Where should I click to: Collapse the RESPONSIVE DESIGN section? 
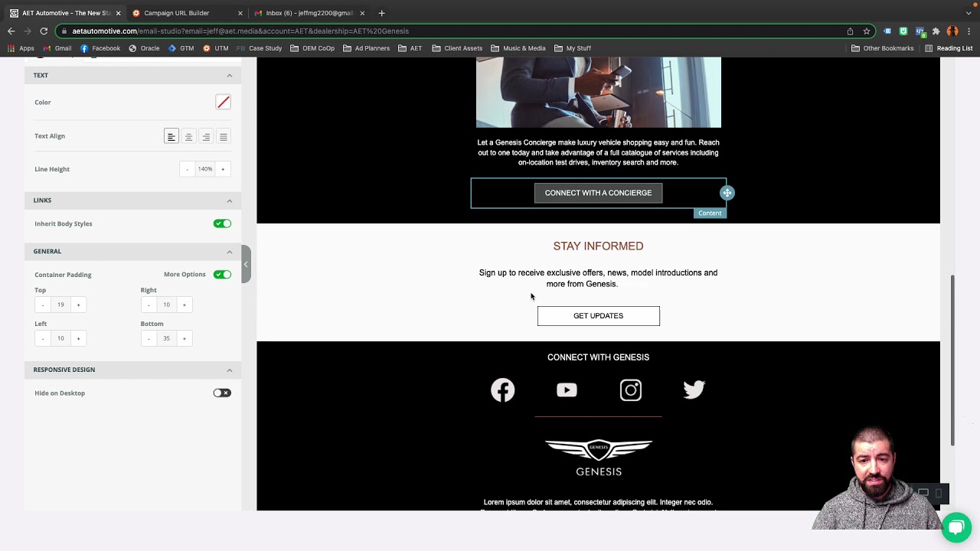tap(230, 370)
